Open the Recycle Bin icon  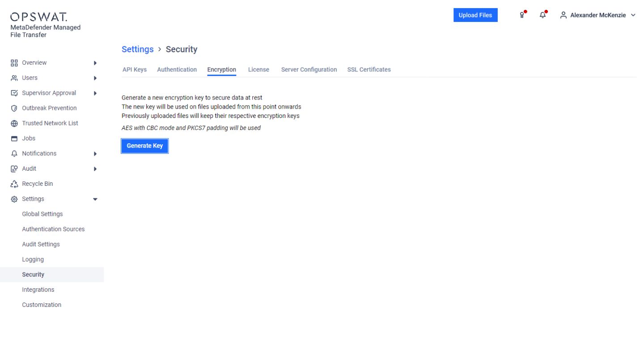(x=13, y=184)
